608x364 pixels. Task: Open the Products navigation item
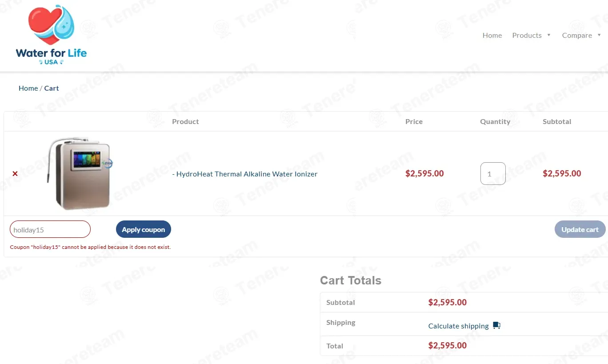[527, 36]
